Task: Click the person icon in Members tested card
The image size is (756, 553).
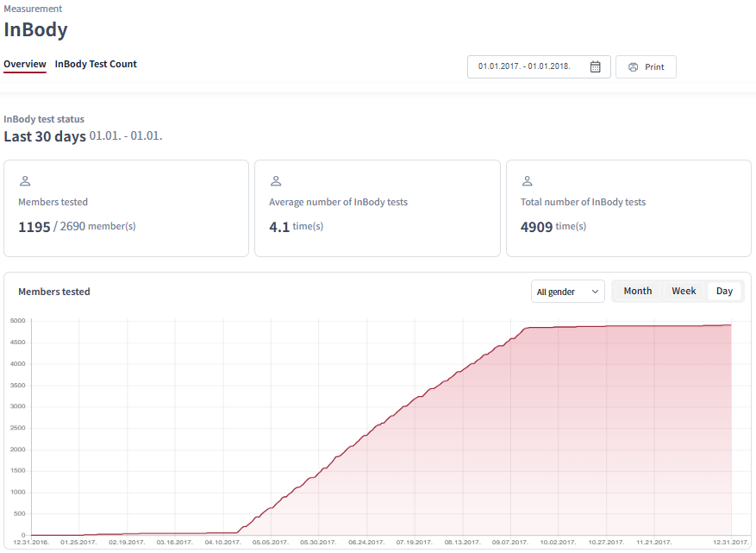Action: (x=25, y=181)
